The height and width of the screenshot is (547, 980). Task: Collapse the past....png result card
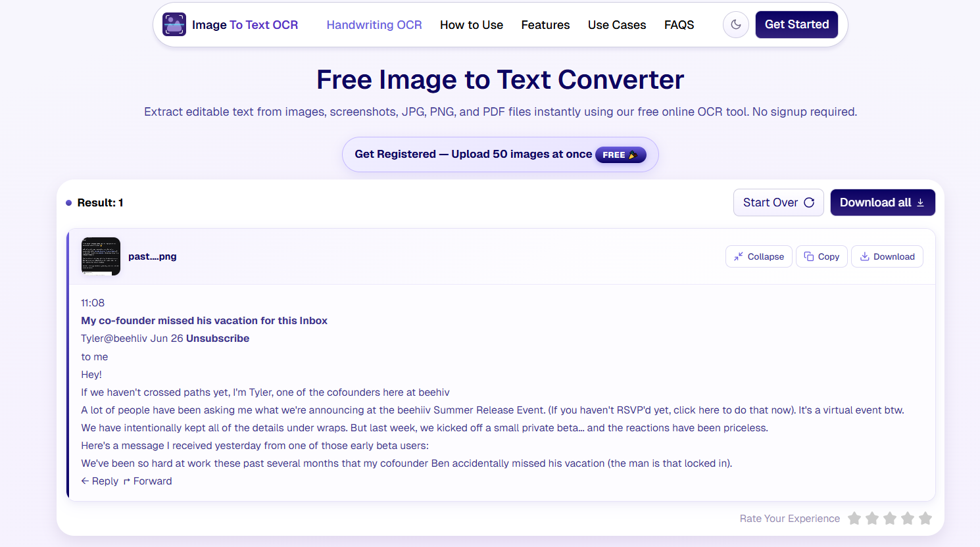coord(759,256)
